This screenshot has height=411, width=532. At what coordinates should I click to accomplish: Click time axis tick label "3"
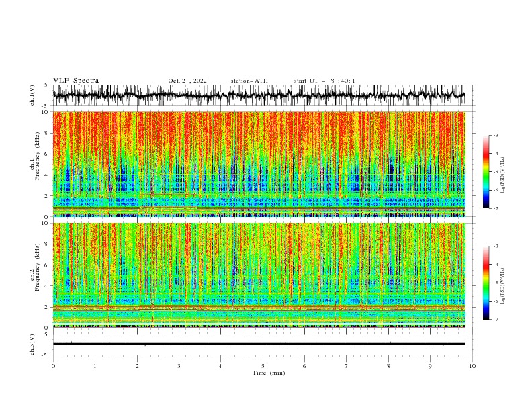pos(179,366)
